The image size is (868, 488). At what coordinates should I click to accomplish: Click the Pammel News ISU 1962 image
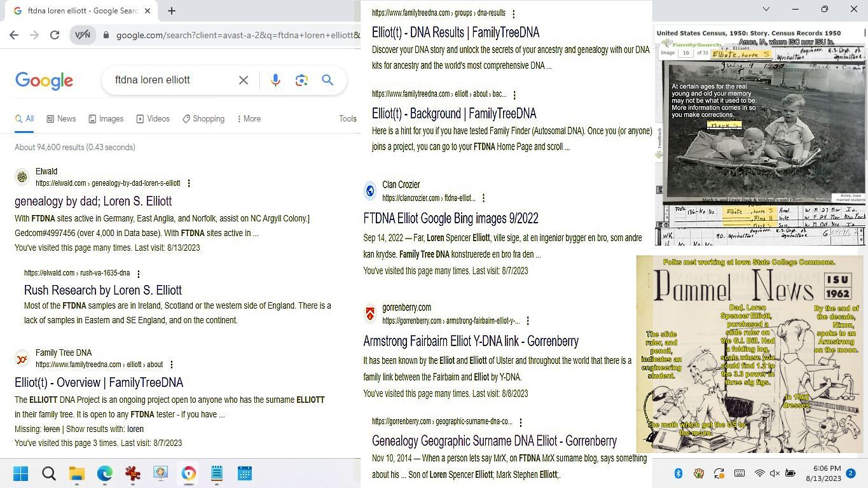[750, 354]
